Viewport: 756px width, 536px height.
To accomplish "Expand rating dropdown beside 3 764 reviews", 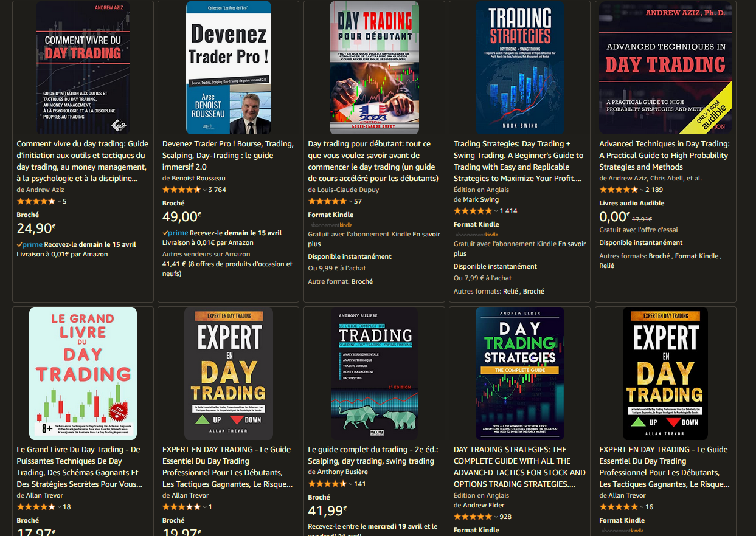I will click(x=204, y=190).
